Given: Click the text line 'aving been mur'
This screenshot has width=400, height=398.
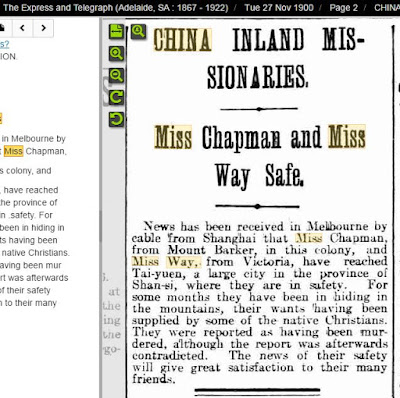Looking at the screenshot, I should (x=31, y=265).
